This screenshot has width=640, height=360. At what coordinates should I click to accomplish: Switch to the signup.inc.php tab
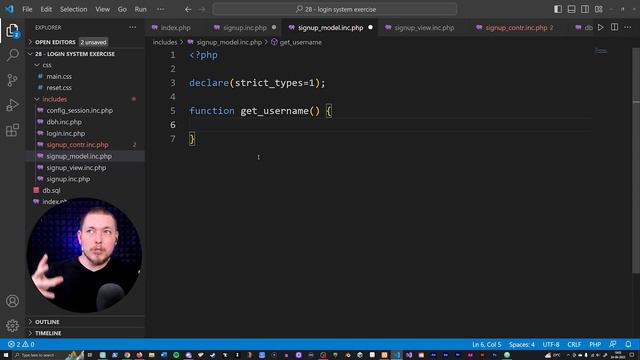(245, 28)
